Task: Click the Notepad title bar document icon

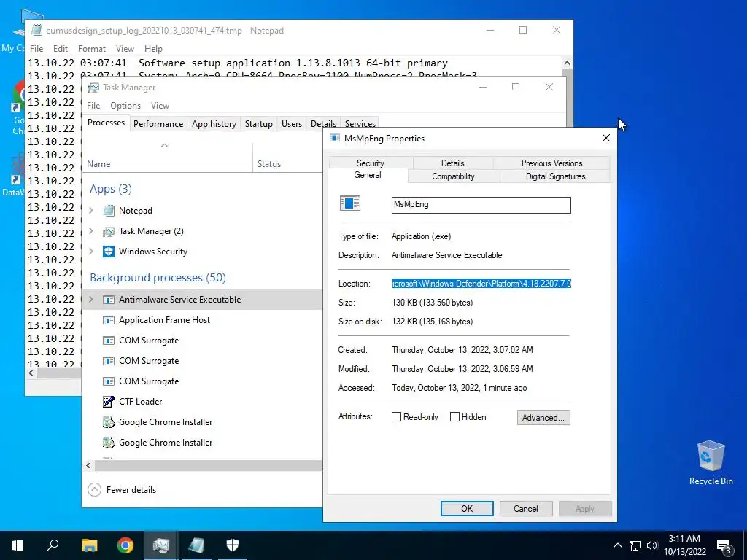Action: [36, 30]
